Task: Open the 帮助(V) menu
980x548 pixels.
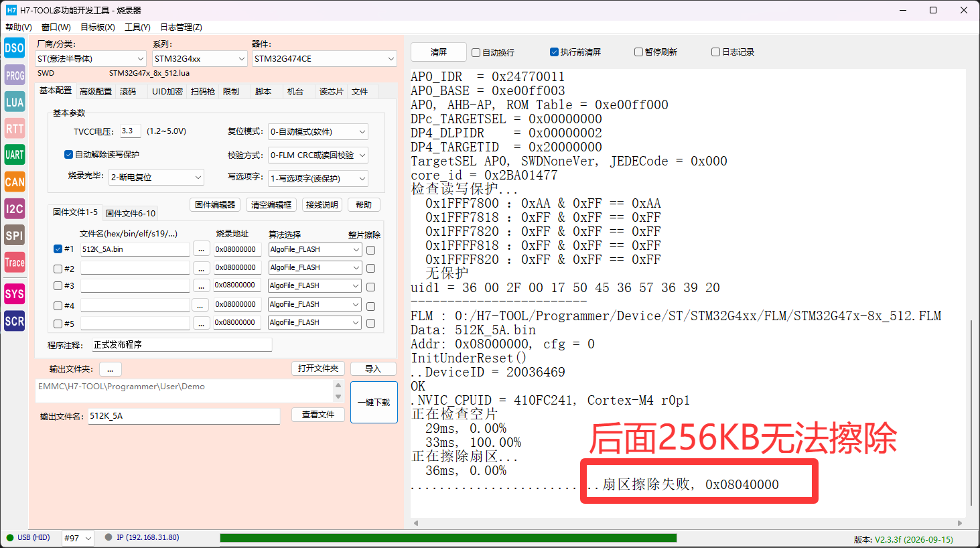Action: 19,27
